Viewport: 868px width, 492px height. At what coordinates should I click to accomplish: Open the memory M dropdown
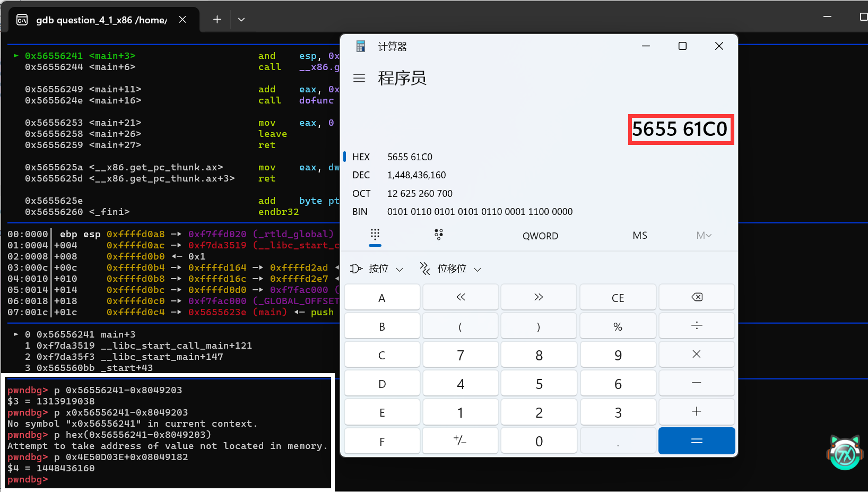704,235
